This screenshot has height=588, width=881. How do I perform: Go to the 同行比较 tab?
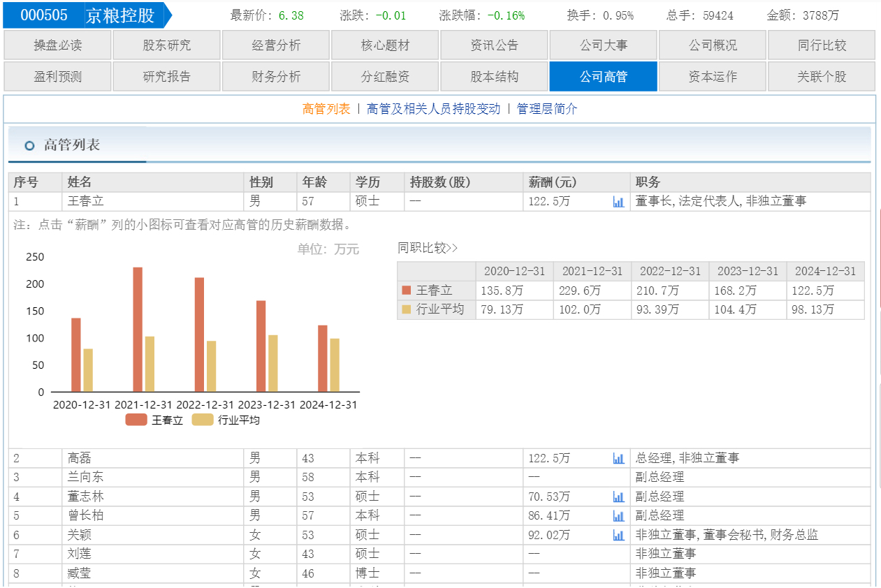822,45
